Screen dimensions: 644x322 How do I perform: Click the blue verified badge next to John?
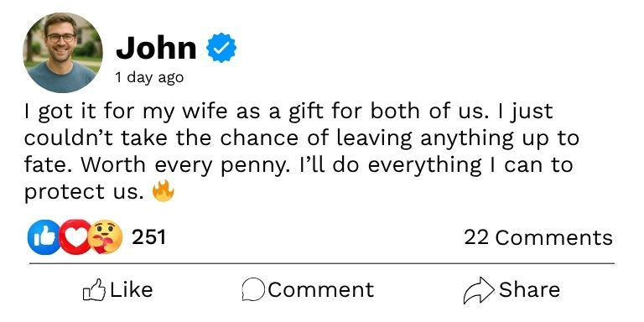pos(221,48)
